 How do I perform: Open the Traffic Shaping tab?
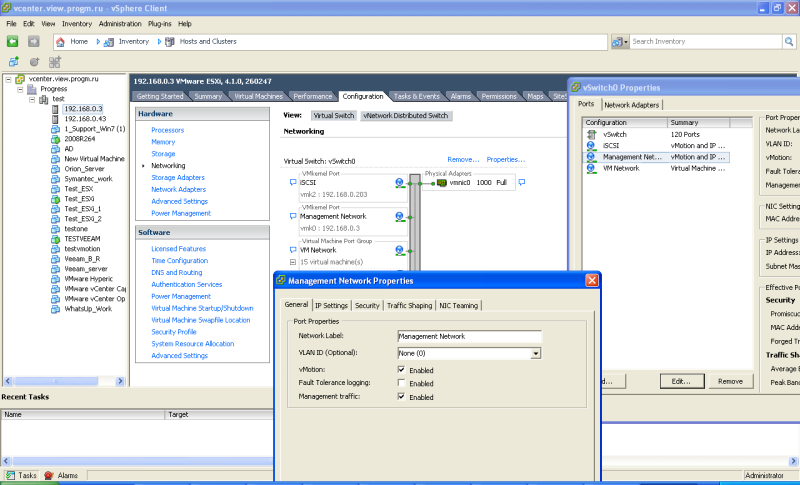409,305
